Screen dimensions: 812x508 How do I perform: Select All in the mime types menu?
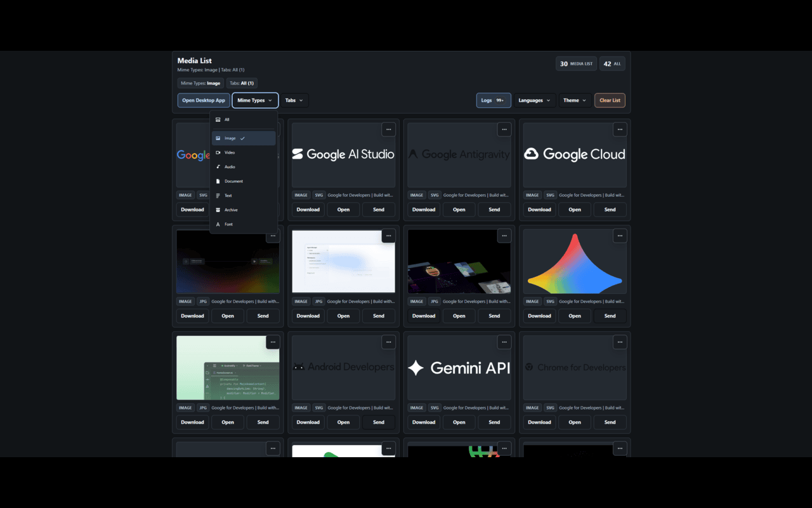click(x=244, y=119)
